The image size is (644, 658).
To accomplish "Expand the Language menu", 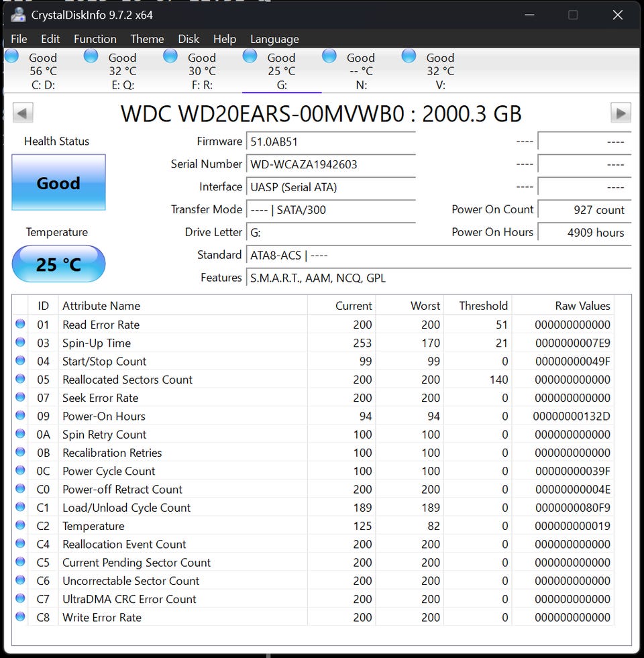I will coord(274,39).
